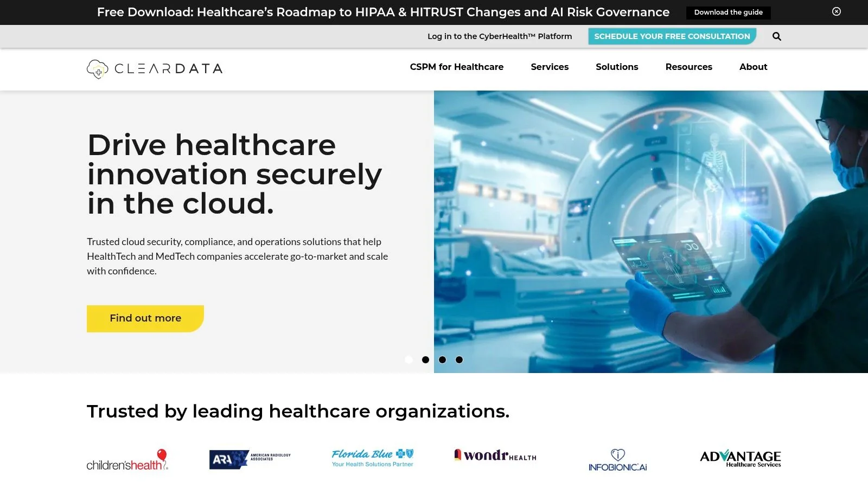Click the Find out more button
The width and height of the screenshot is (868, 488).
[145, 318]
